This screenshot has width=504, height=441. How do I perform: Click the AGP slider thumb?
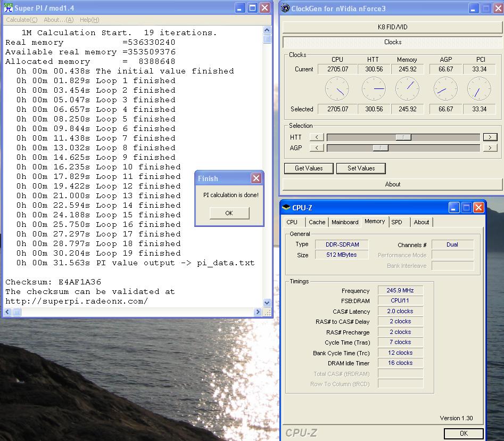click(x=380, y=148)
